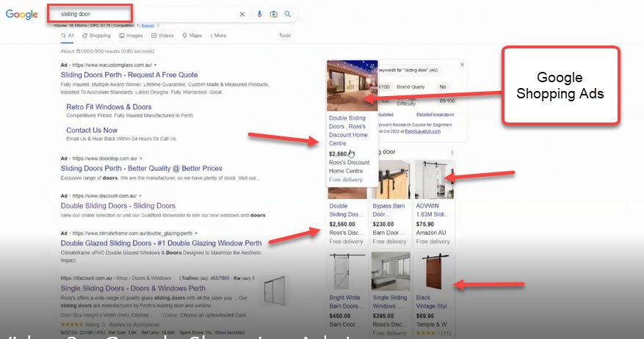Run the search with the magnifier icon

pyautogui.click(x=288, y=14)
